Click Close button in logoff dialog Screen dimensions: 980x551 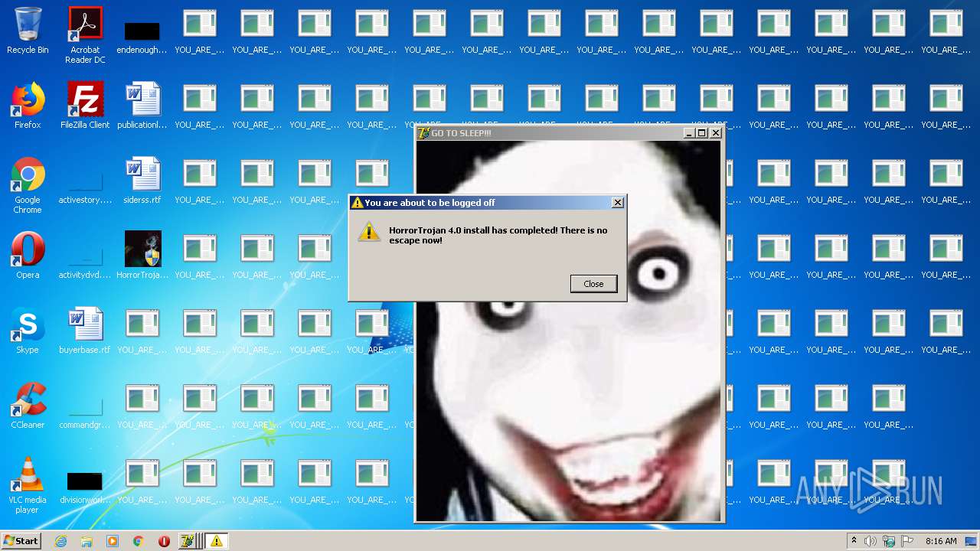tap(593, 284)
